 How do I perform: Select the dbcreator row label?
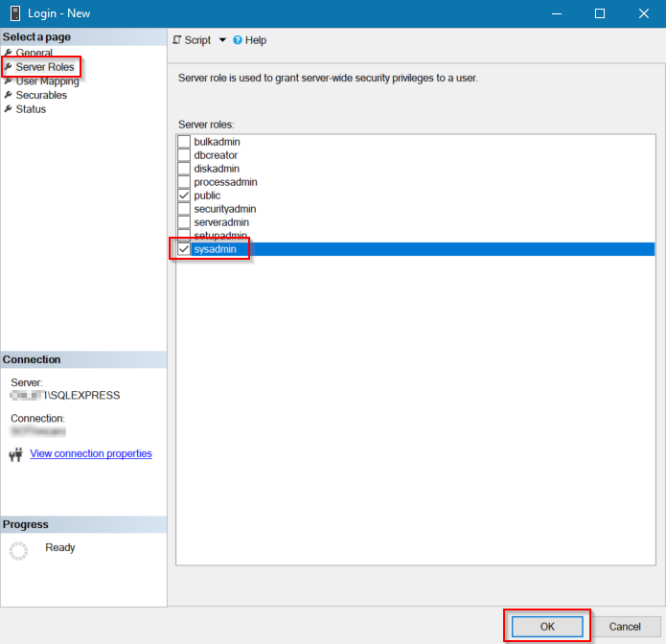pos(216,155)
